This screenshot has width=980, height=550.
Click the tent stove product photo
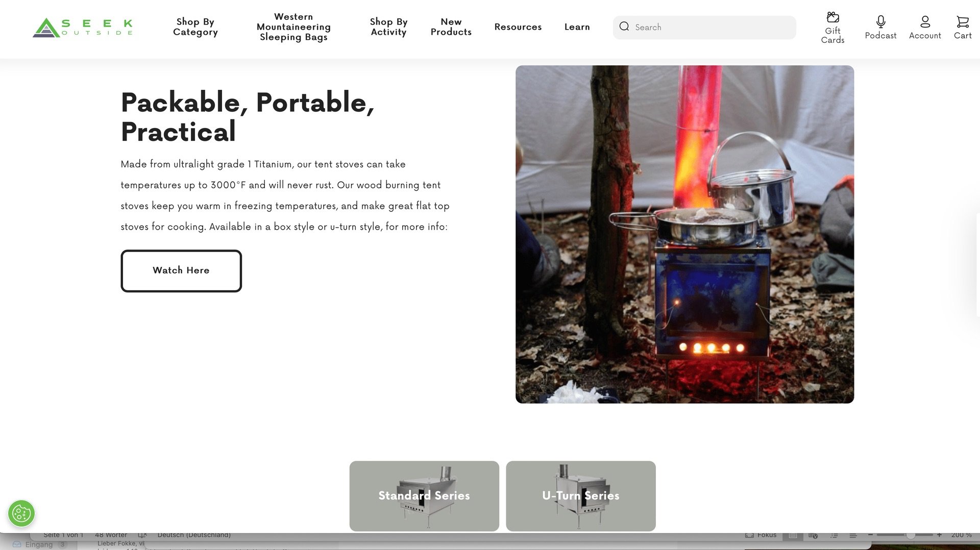coord(684,234)
